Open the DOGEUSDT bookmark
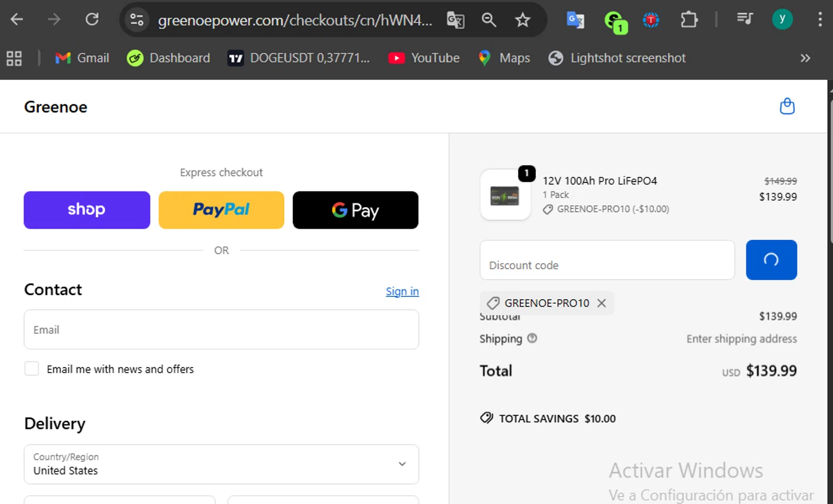833x504 pixels. point(299,58)
